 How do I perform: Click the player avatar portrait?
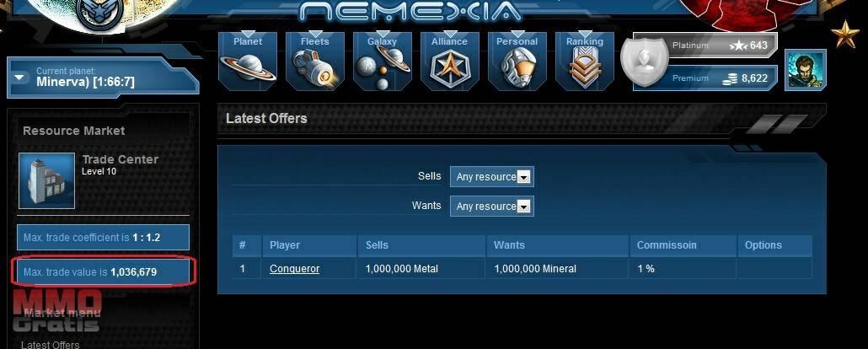(806, 69)
